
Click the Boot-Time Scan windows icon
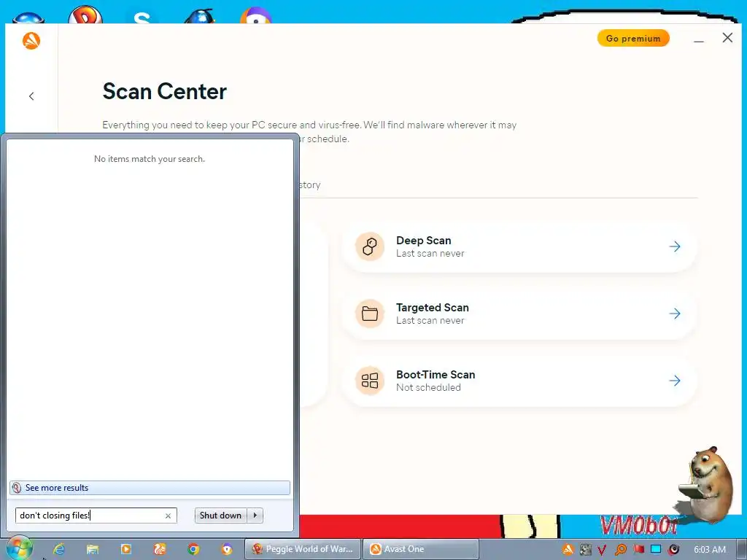click(370, 381)
